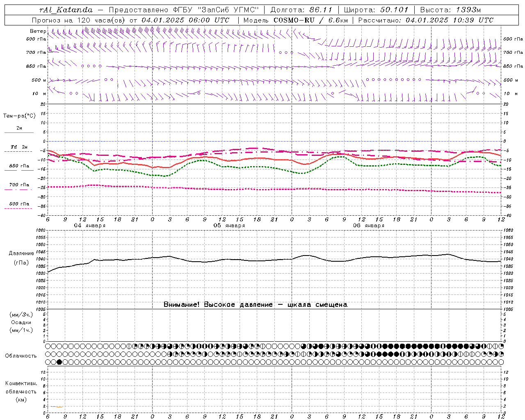Image resolution: width=525 pixels, height=420 pixels.
Task: Select the '(мм/3ч.)' precipitation unit label
Action: (21, 315)
